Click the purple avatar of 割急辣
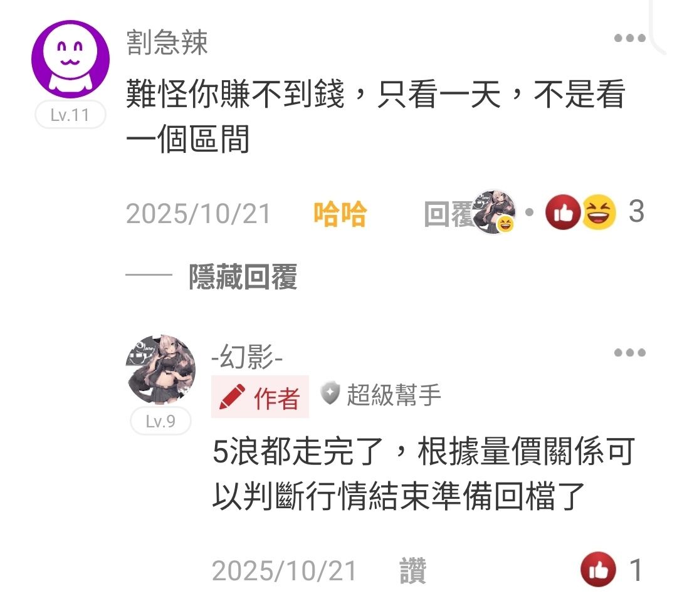Screen dimensions: 677x616 [70, 59]
